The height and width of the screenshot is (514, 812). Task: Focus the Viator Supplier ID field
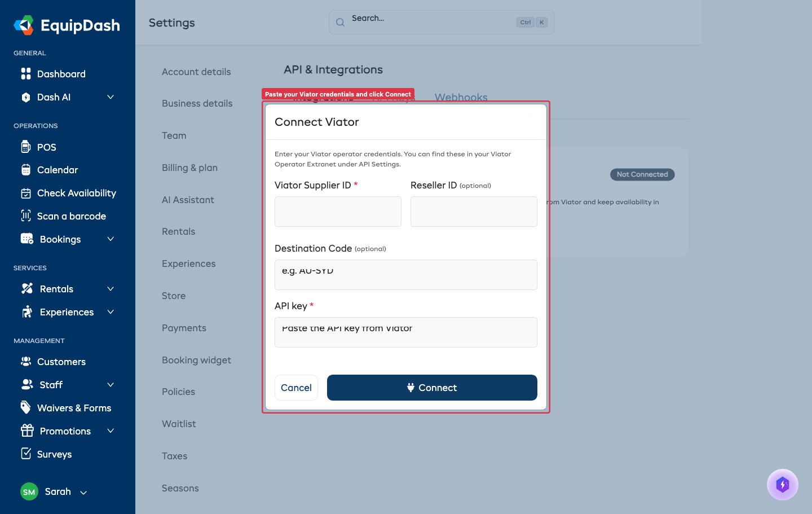pos(338,212)
